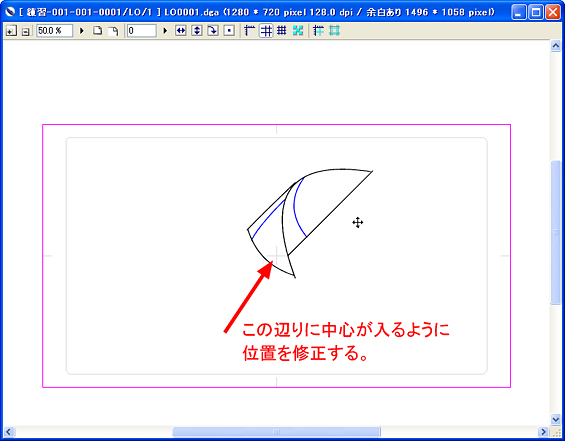Click the zoom in icon
Screen dimensions: 565x441
point(11,31)
